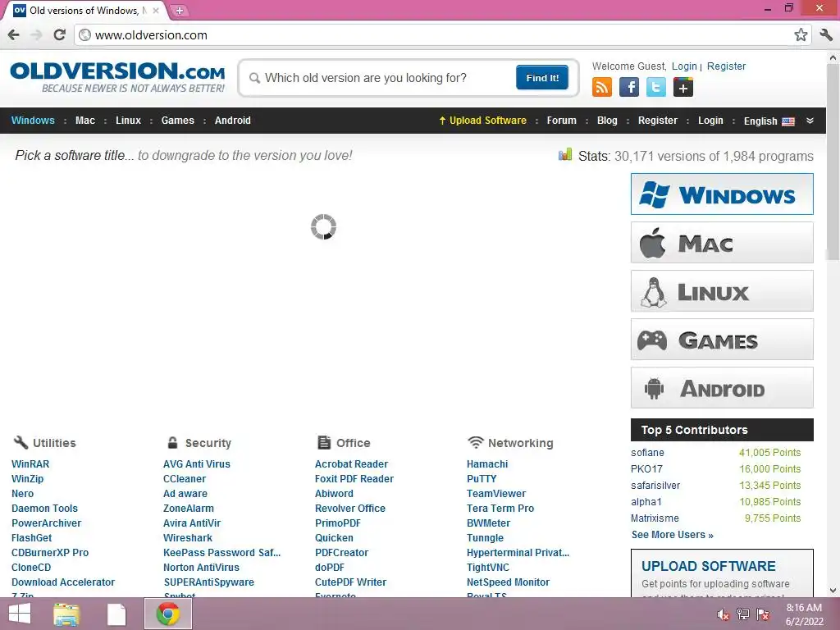Click the See More Users link
This screenshot has height=630, width=840.
tap(673, 535)
